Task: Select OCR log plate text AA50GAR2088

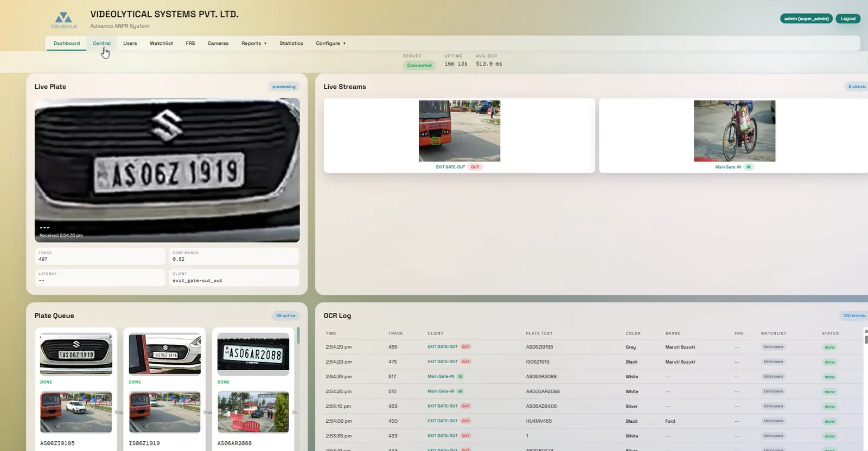Action: tap(542, 391)
